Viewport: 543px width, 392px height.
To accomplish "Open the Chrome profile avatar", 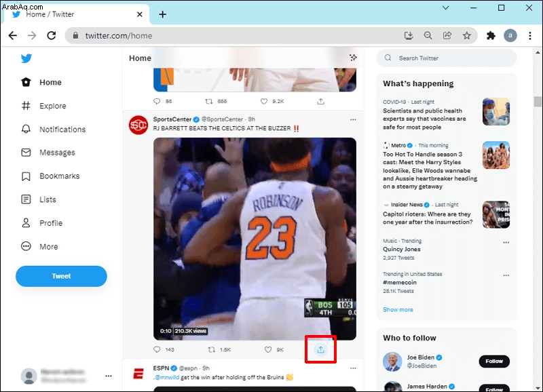I will [510, 35].
